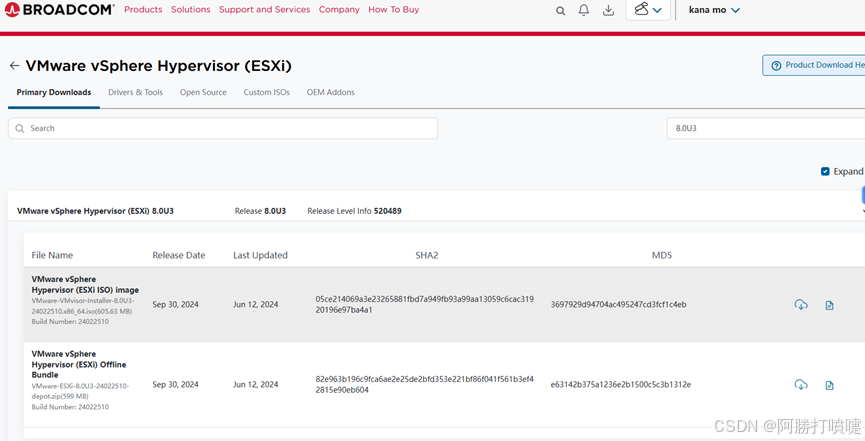Click SHA2 hash starting with 82e963b196c9
Image resolution: width=865 pixels, height=441 pixels.
point(424,384)
